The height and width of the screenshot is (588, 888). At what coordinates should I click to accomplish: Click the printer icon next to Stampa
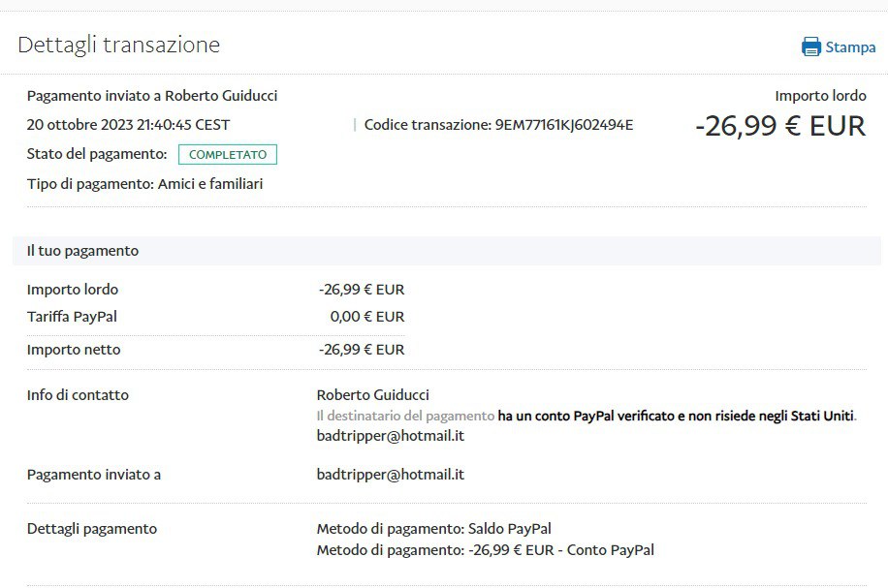coord(810,46)
